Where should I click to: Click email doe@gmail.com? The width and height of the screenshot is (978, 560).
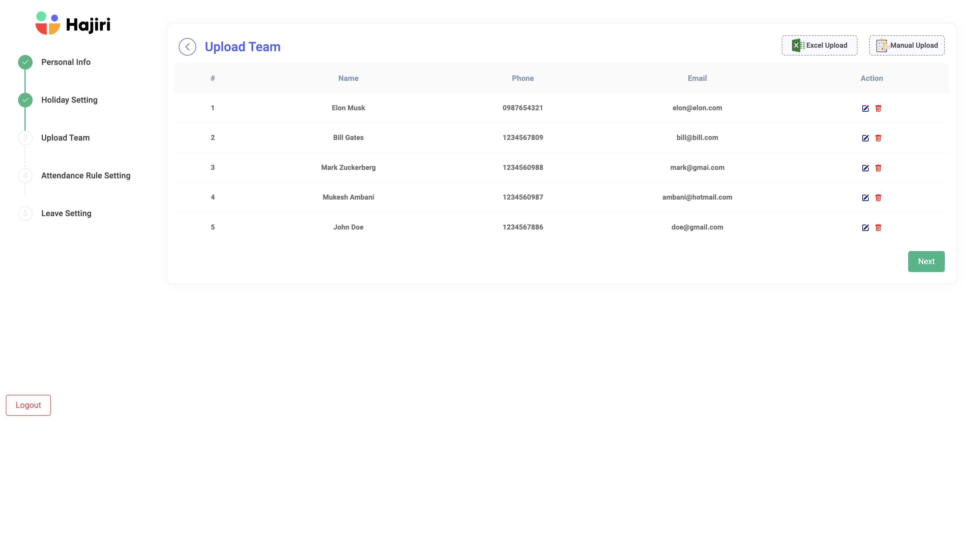pos(697,227)
